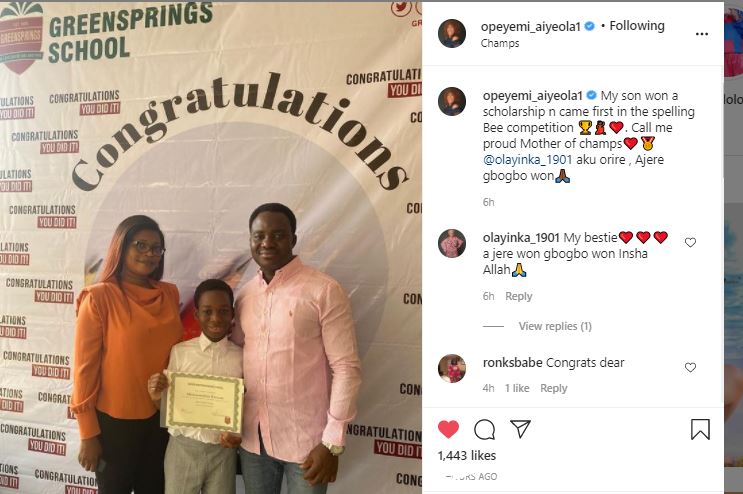Open @olayinka_1901 mention in caption
This screenshot has height=494, width=743.
527,160
